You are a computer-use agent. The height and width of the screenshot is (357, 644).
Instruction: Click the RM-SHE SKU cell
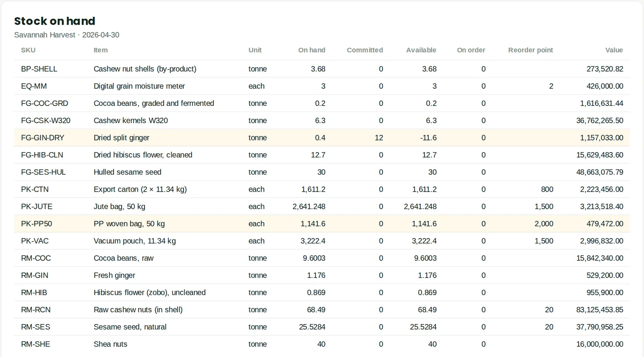[35, 344]
